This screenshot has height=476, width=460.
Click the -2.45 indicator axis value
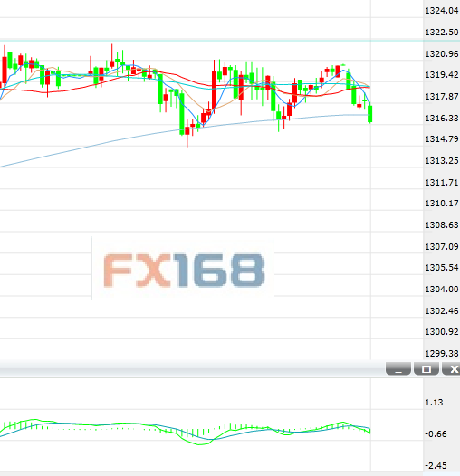coord(436,466)
